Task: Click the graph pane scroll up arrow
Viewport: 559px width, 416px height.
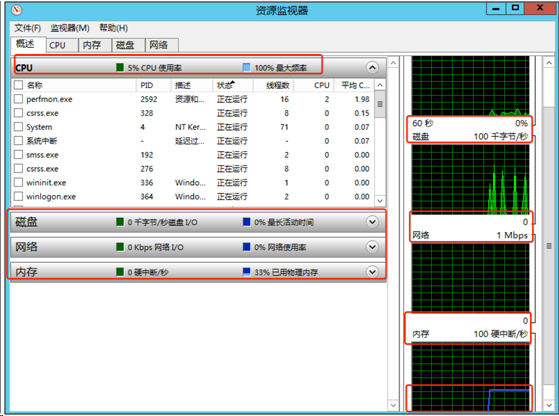Action: coord(549,63)
